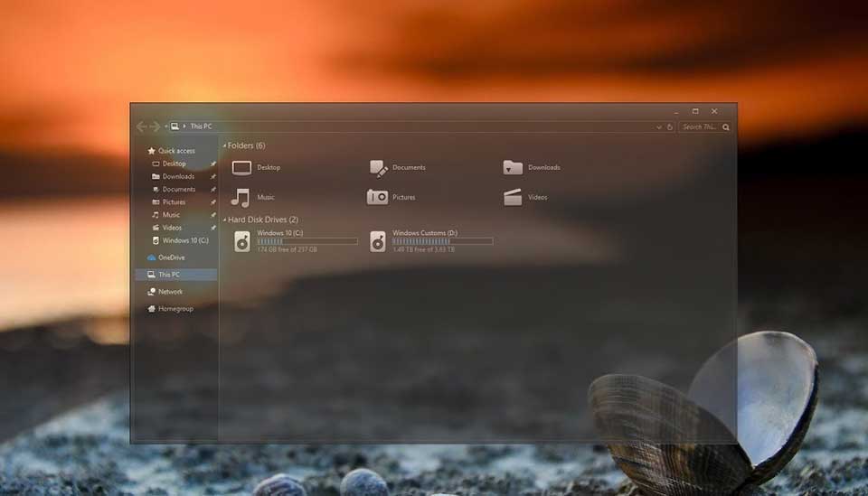The height and width of the screenshot is (496, 868).
Task: Click the search magnifier icon
Action: tap(726, 127)
